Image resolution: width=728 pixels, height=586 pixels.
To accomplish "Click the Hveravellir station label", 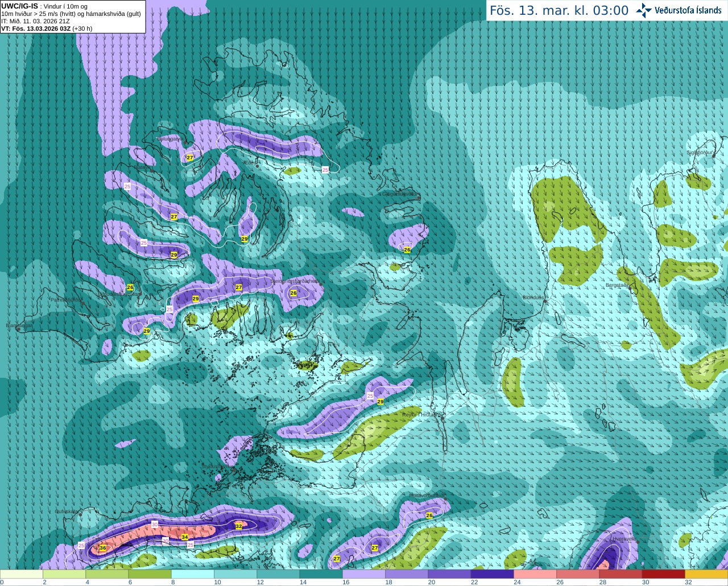I will point(624,538).
